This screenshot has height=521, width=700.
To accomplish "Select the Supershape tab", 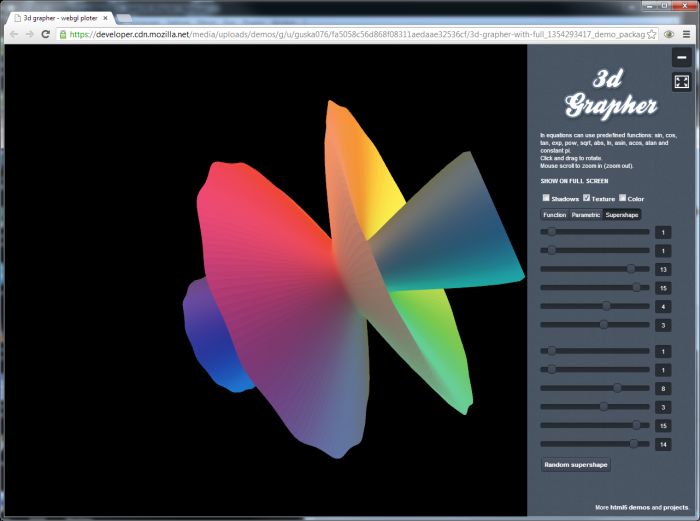I will coord(622,215).
